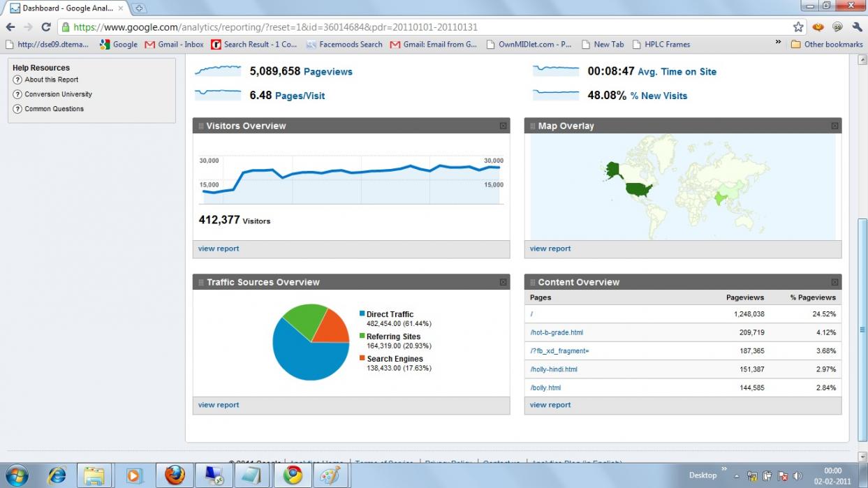Open the New Tab bookmark
Screen dimensions: 868x488
[x=603, y=44]
